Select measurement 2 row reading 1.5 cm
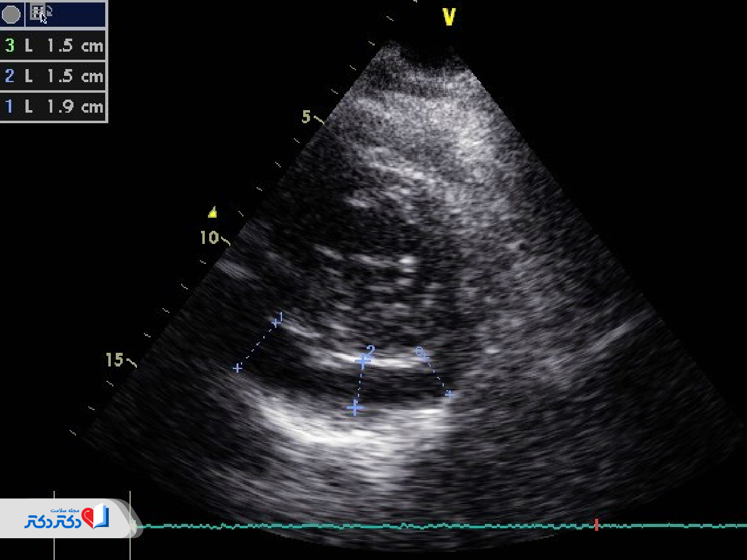Image resolution: width=747 pixels, height=560 pixels. 54,76
